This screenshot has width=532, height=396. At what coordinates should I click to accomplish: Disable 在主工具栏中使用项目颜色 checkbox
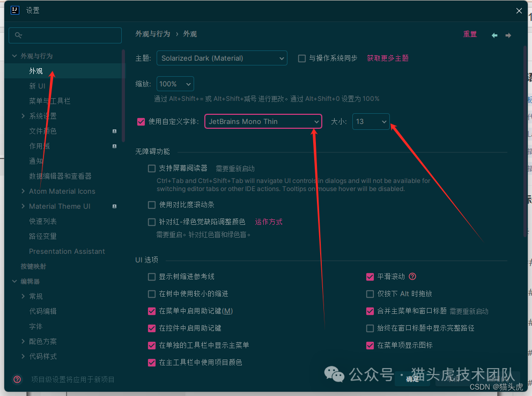coord(152,363)
